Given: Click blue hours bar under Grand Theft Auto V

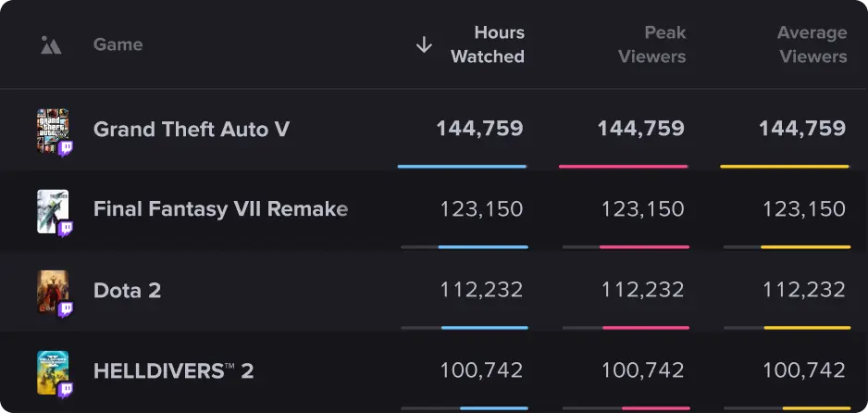Looking at the screenshot, I should pos(462,167).
